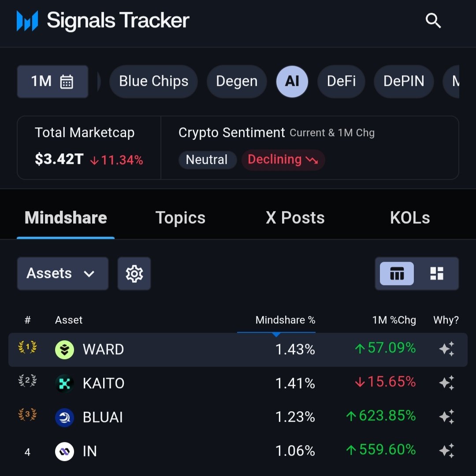Select the Blue Chips category chip

click(x=154, y=82)
